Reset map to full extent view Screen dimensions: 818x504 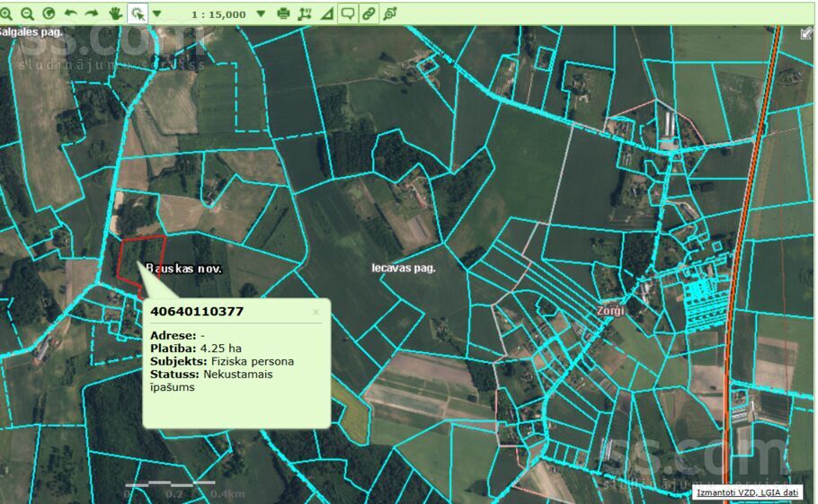click(x=49, y=13)
